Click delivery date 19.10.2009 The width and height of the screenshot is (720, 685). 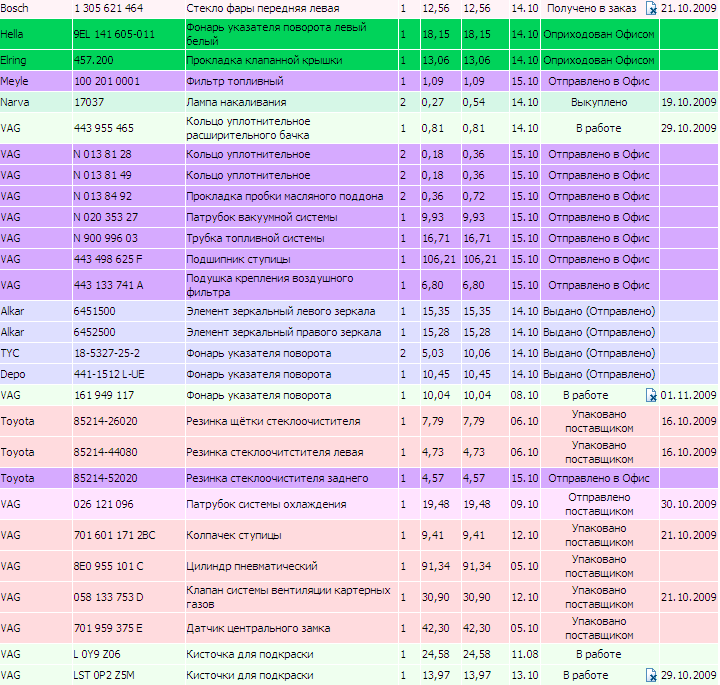click(689, 102)
